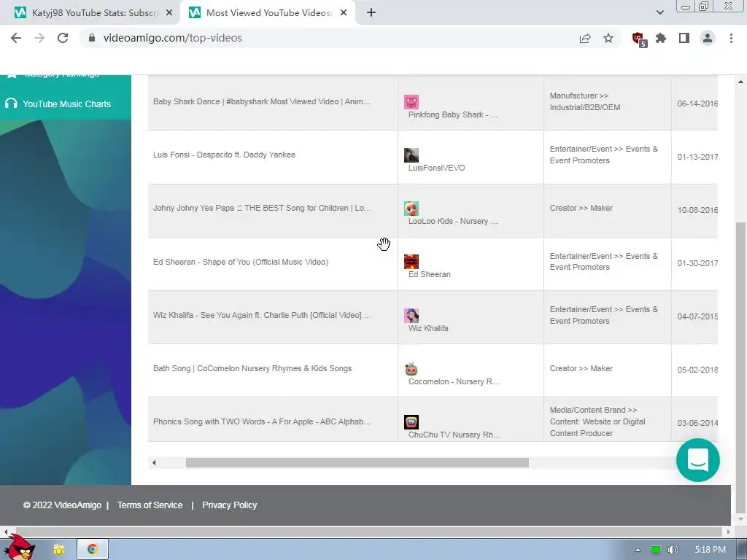Open the Cocomelon - Nursery channel name

[x=454, y=382]
